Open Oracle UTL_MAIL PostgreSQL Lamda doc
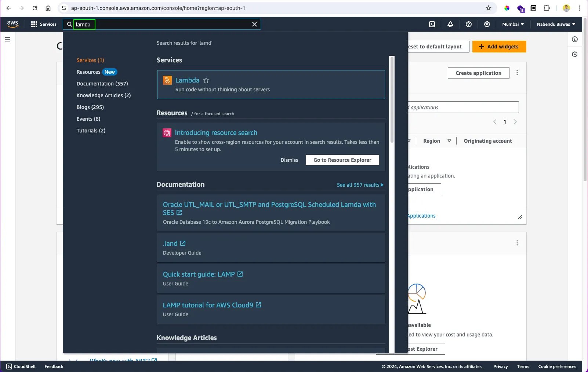 click(269, 208)
